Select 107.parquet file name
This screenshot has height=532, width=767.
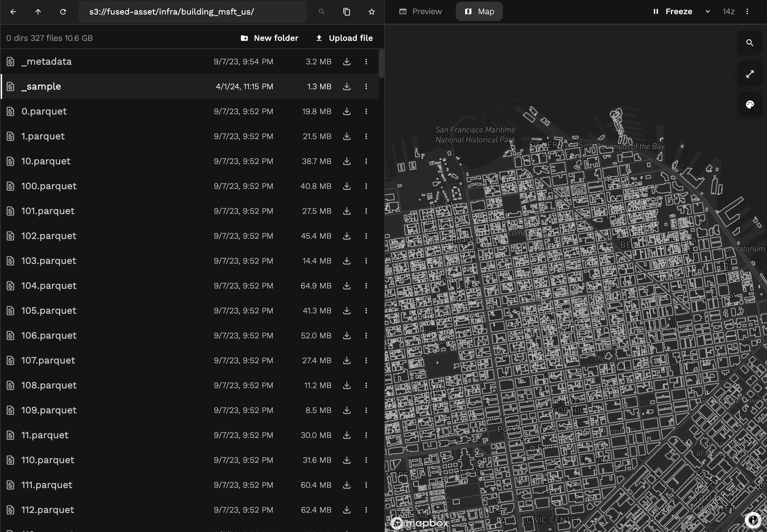point(48,360)
